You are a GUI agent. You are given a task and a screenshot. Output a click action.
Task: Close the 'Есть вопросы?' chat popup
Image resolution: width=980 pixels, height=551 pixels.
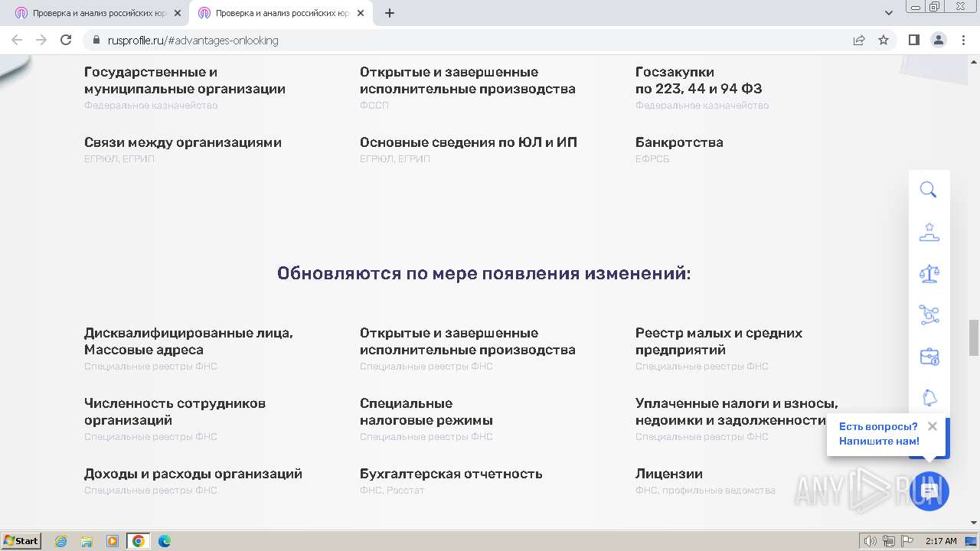coord(932,426)
